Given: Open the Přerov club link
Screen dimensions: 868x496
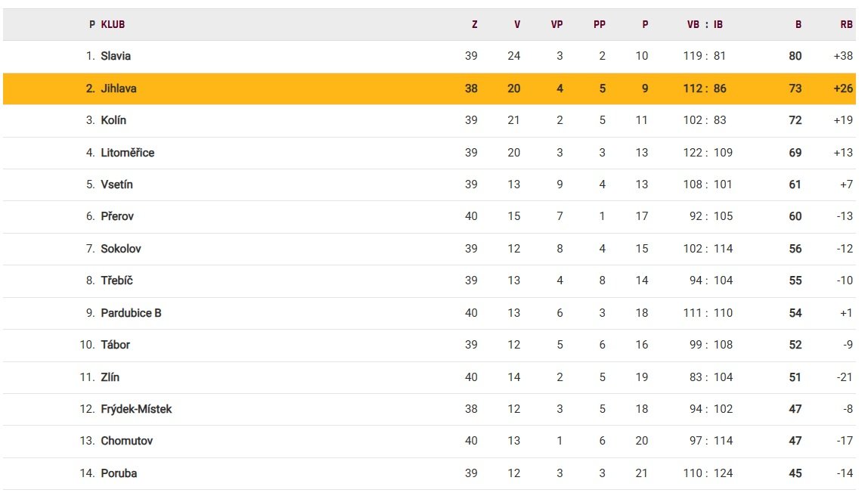Looking at the screenshot, I should click(x=117, y=216).
